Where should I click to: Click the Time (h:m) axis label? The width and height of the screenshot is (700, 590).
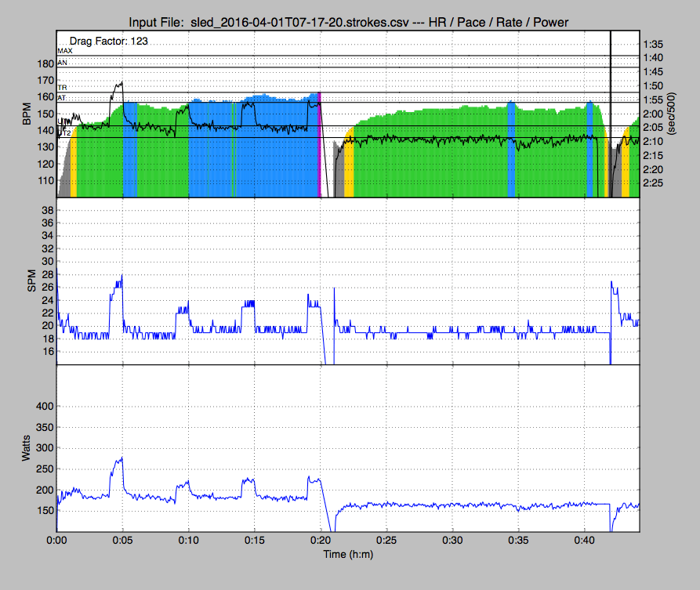(x=347, y=554)
